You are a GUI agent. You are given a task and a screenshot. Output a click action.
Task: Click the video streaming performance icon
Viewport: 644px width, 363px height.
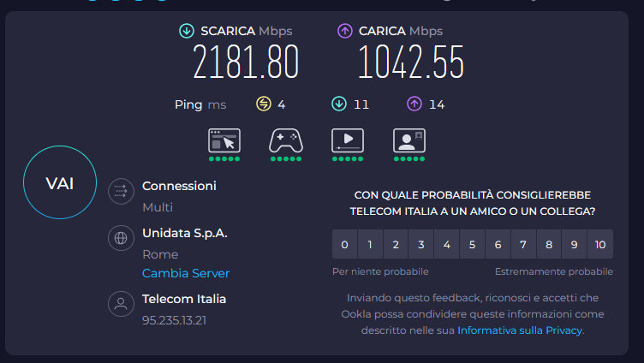(x=348, y=140)
